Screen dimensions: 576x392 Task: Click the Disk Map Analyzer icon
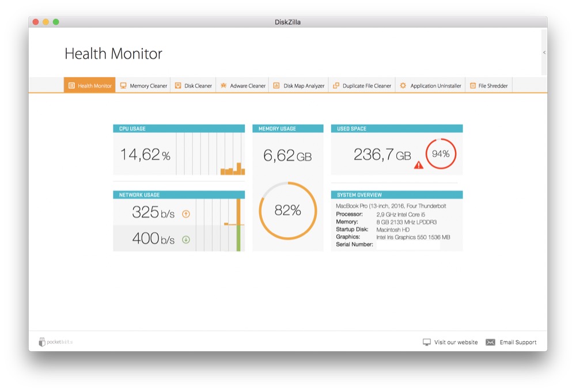point(276,86)
